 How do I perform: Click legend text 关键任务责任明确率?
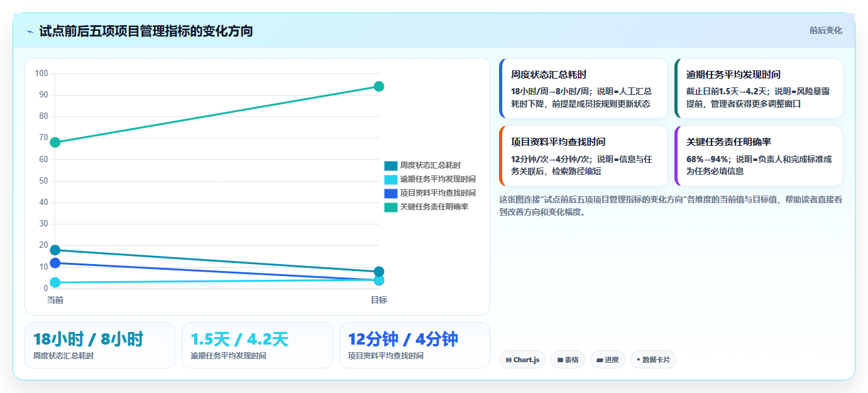coord(434,207)
